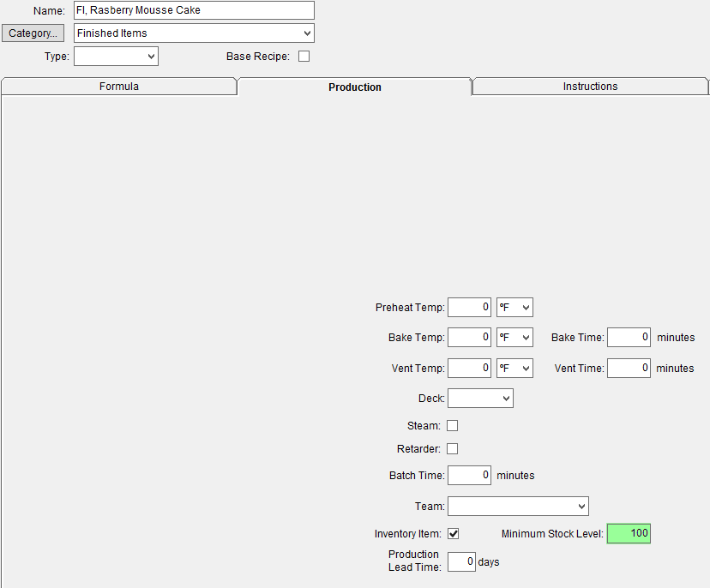Open the Bake Temp unit dropdown
Screen dimensions: 710x588
point(514,338)
